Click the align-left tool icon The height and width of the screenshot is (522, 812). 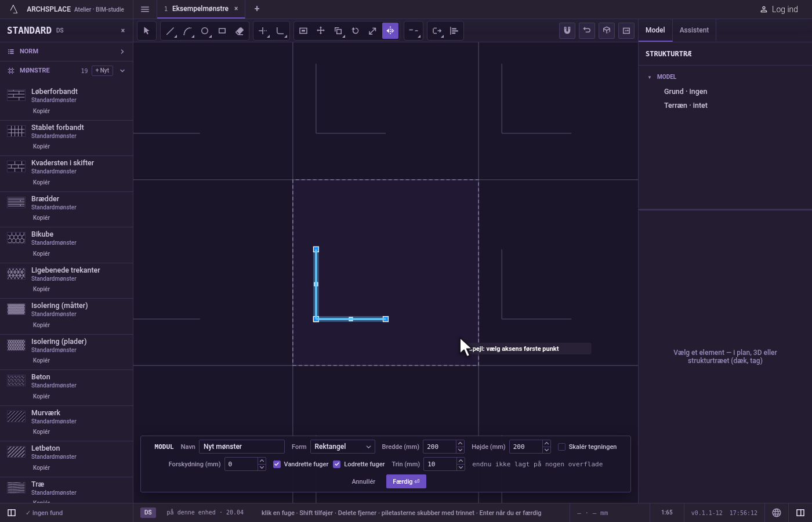coord(454,31)
